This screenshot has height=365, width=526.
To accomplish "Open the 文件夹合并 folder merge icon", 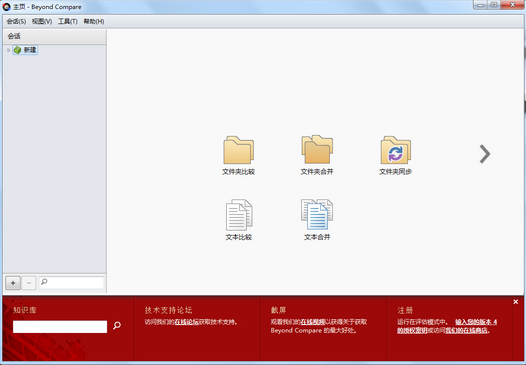I will pos(317,155).
